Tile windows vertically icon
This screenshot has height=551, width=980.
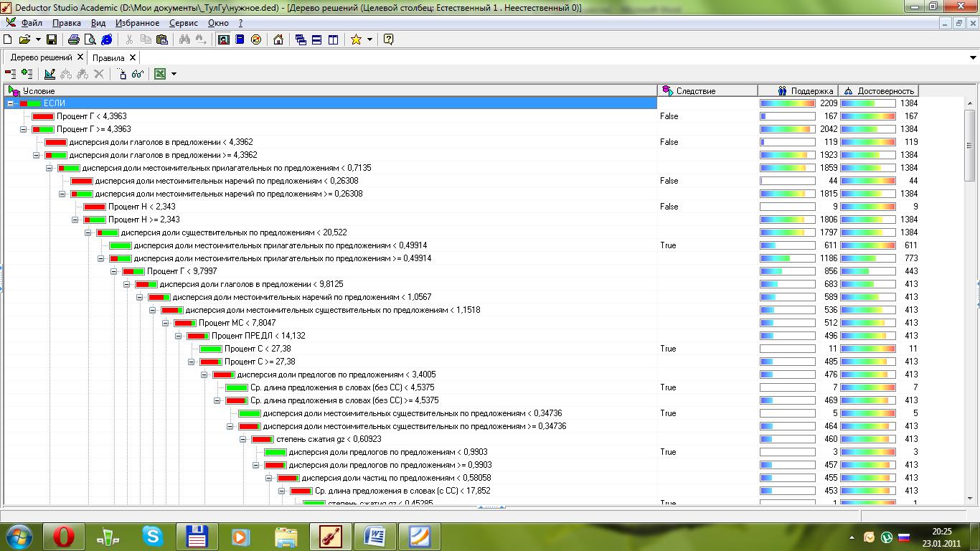(x=333, y=39)
